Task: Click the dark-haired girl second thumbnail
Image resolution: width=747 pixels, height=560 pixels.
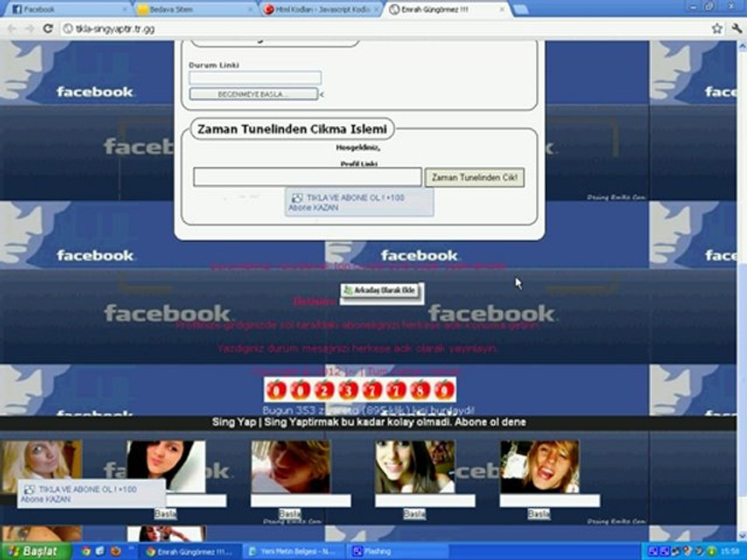Action: coord(166,466)
